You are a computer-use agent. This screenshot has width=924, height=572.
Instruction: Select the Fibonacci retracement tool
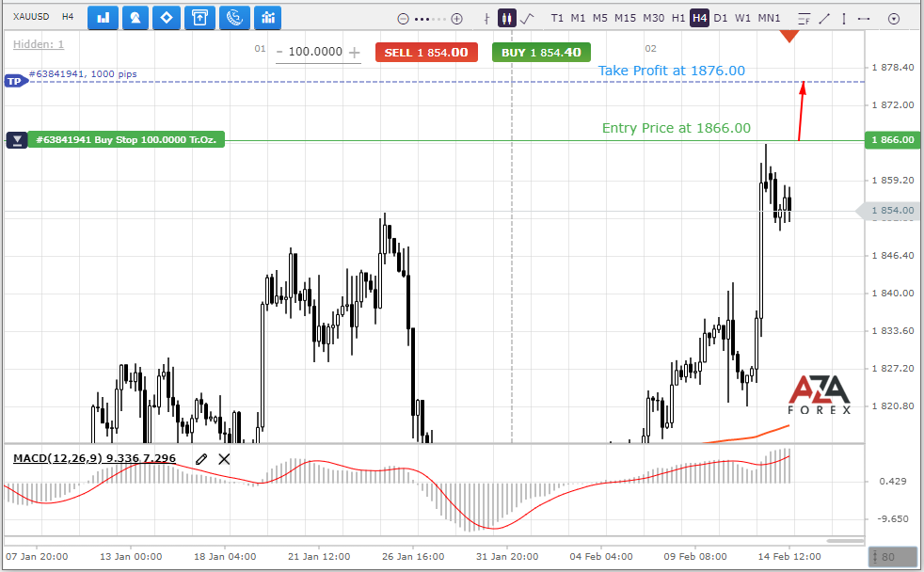(805, 19)
